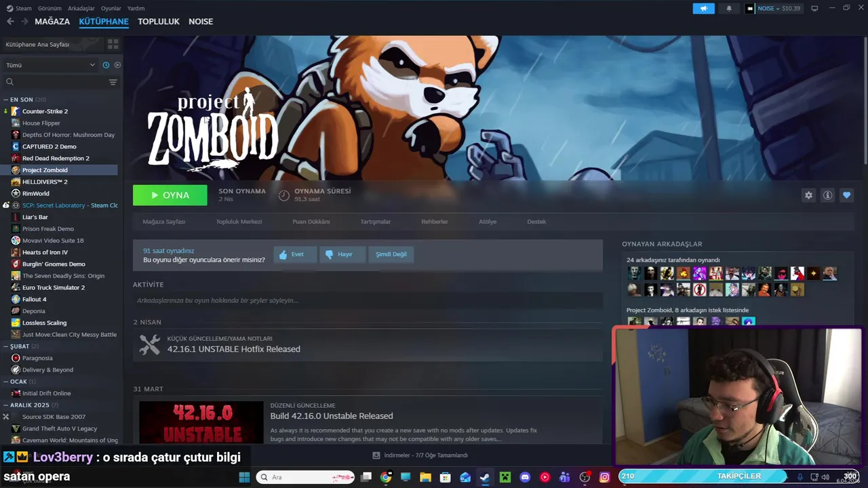
Task: Open Rehberler tab
Action: (435, 222)
